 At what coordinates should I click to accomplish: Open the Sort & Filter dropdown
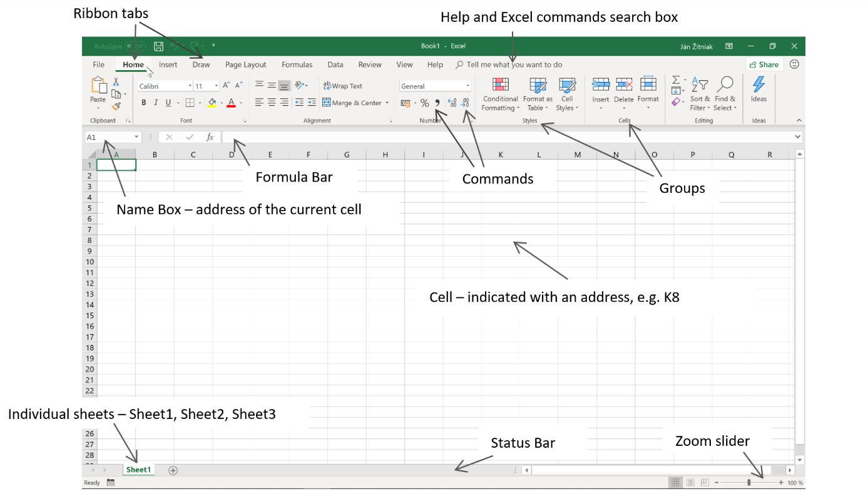(x=700, y=95)
